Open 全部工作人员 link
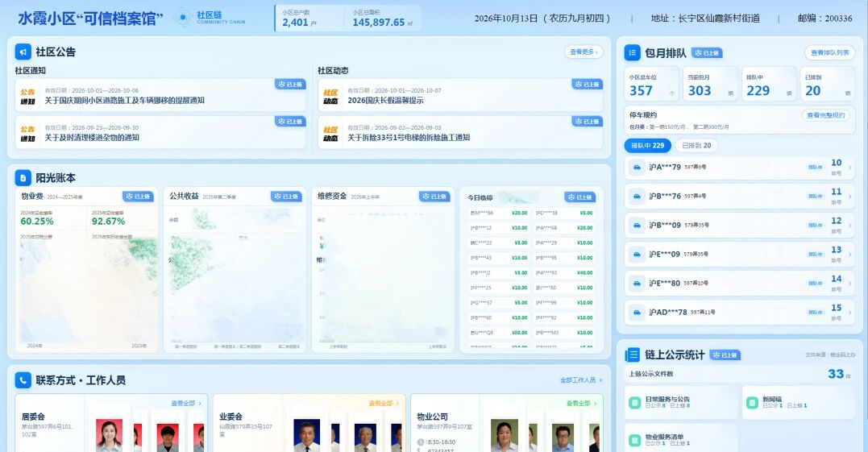Screen dimensions: 868x452 click(x=581, y=380)
